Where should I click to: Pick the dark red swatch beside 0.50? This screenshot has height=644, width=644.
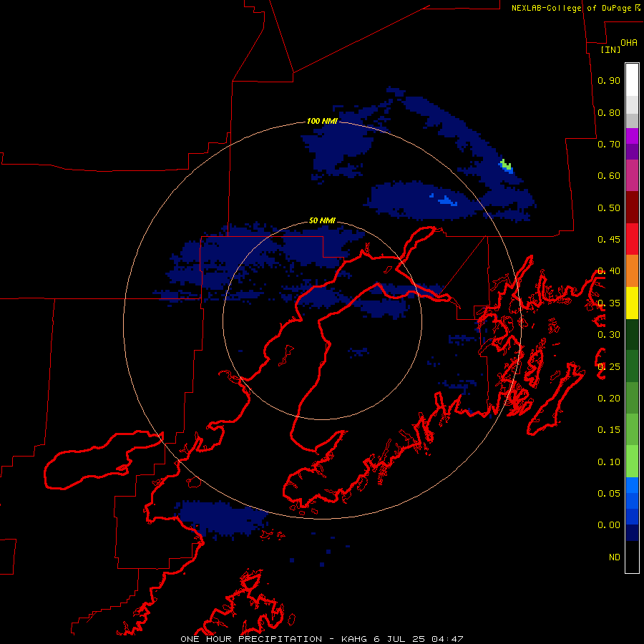tap(632, 208)
